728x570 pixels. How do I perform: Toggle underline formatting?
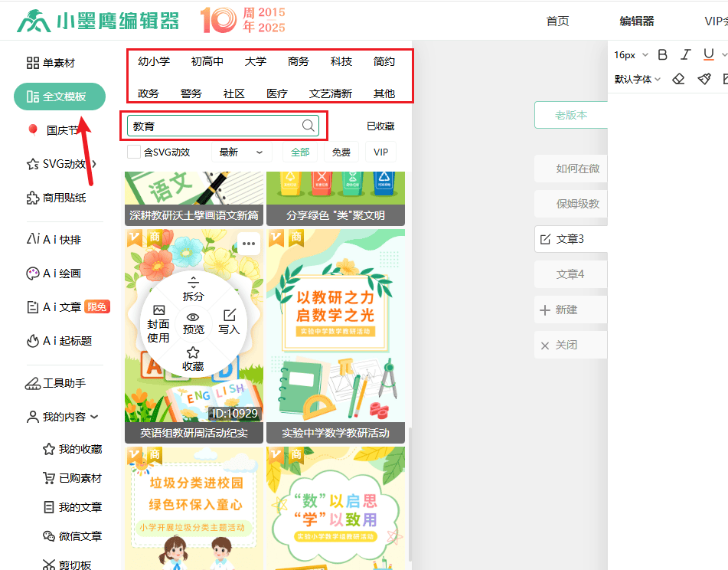pyautogui.click(x=710, y=54)
